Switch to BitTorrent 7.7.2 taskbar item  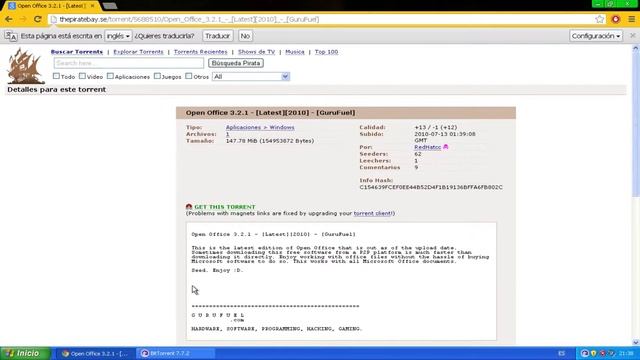click(176, 353)
